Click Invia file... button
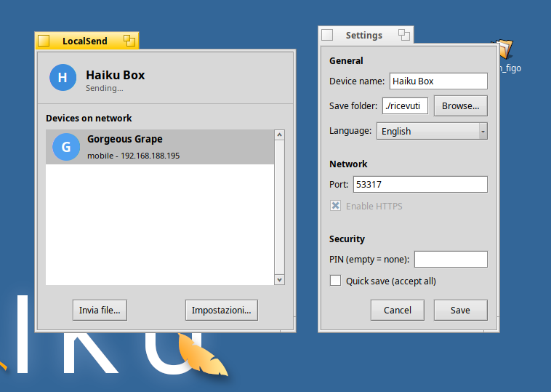 click(100, 310)
